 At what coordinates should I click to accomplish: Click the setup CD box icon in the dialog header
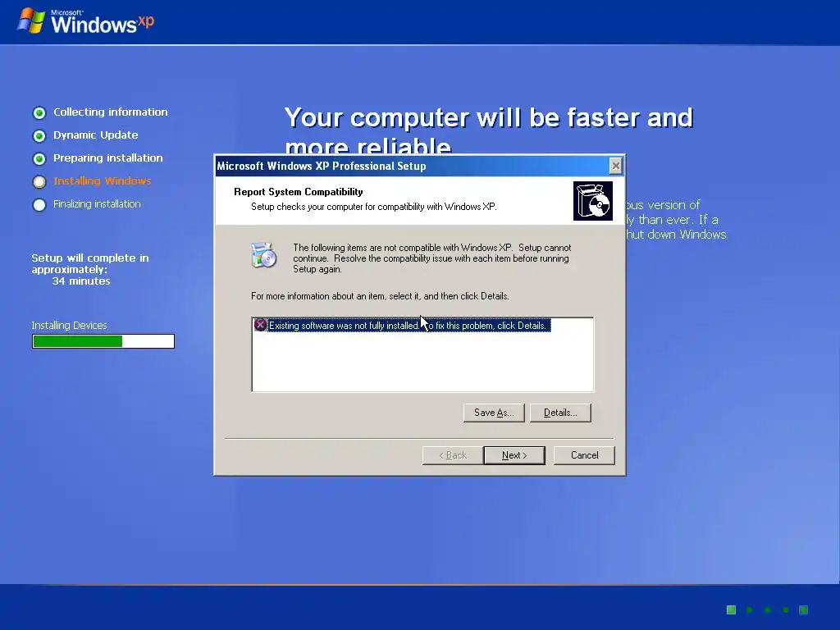[x=592, y=201]
